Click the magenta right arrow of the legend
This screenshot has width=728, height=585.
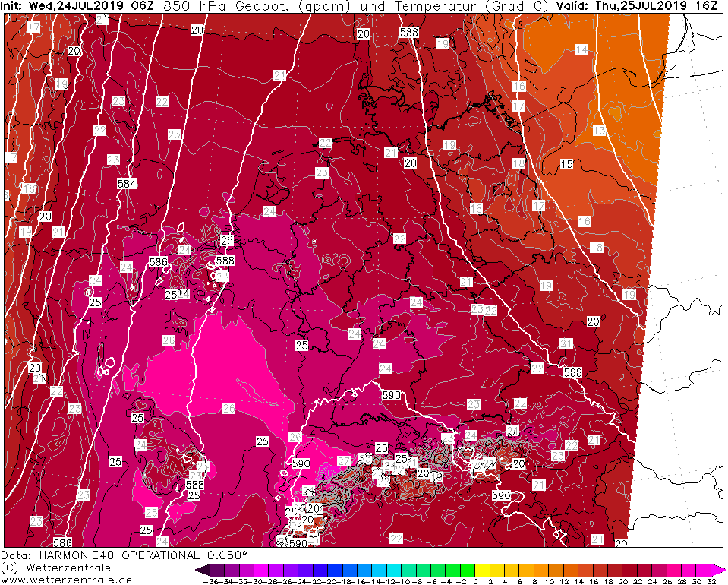(x=718, y=570)
